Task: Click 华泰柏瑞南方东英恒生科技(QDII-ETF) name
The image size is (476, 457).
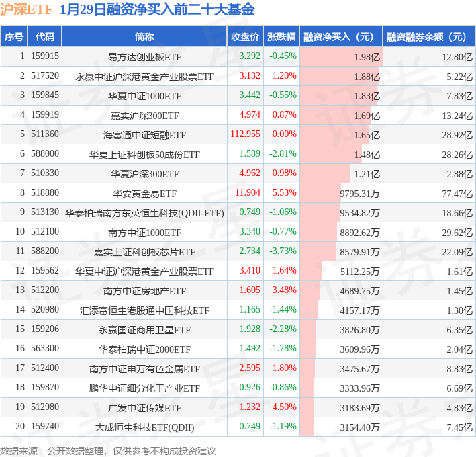Action: coord(144,213)
